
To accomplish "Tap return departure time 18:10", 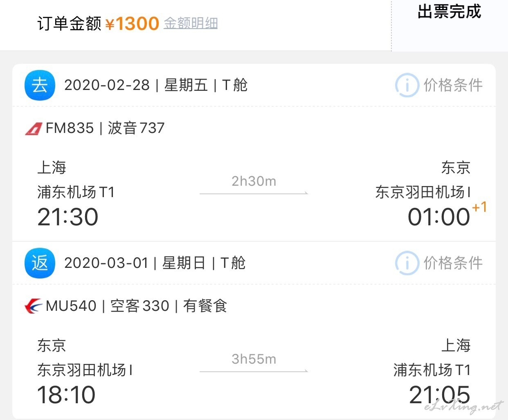I will click(66, 395).
